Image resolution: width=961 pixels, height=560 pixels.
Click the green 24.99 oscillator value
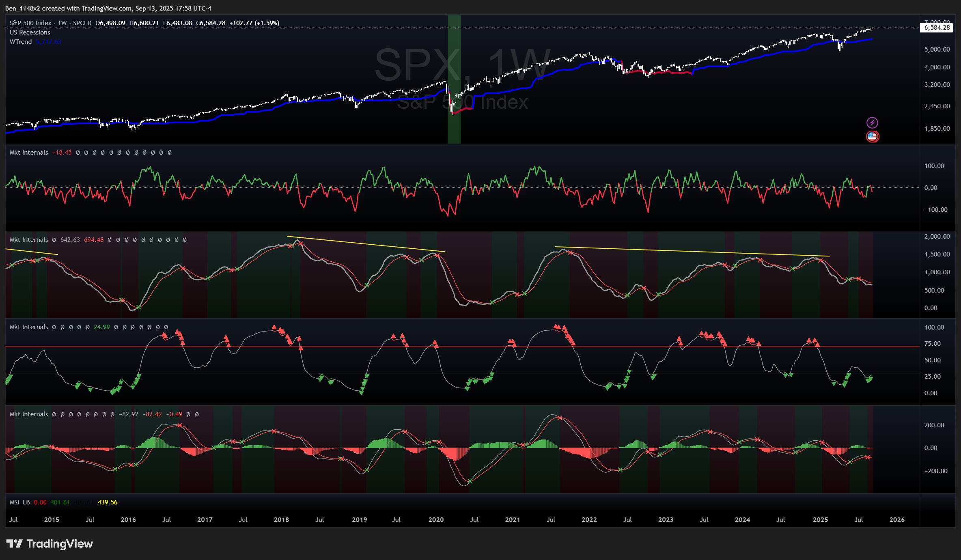(x=101, y=327)
